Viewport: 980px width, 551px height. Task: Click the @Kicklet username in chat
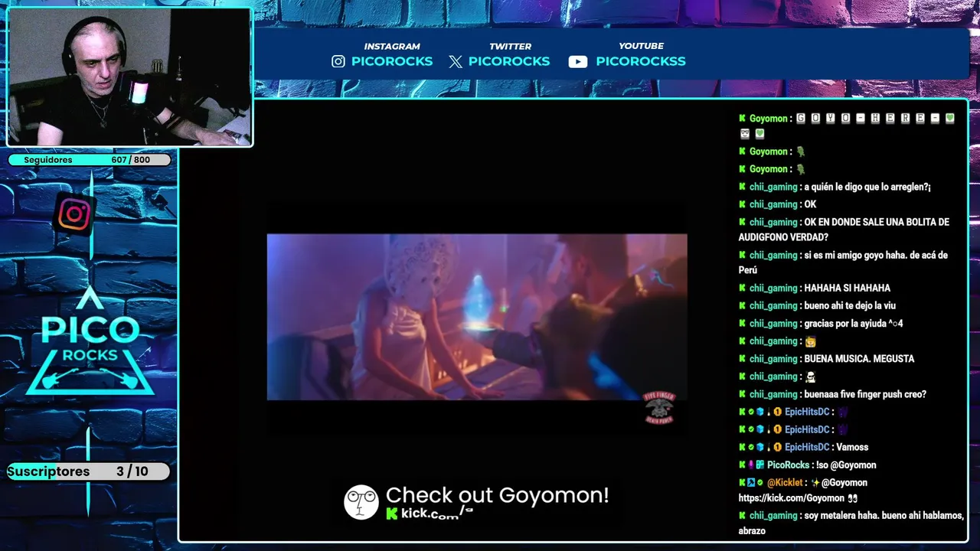click(785, 483)
